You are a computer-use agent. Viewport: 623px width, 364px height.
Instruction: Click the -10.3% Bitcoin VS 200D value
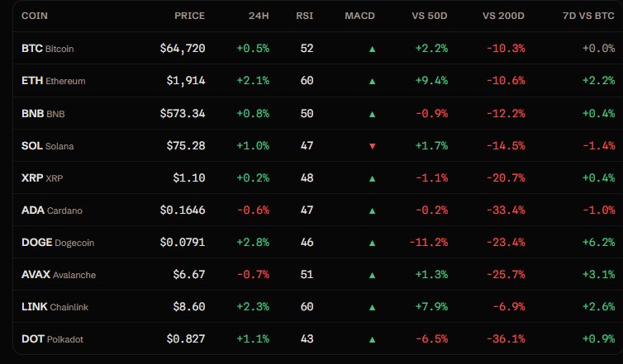pyautogui.click(x=506, y=49)
